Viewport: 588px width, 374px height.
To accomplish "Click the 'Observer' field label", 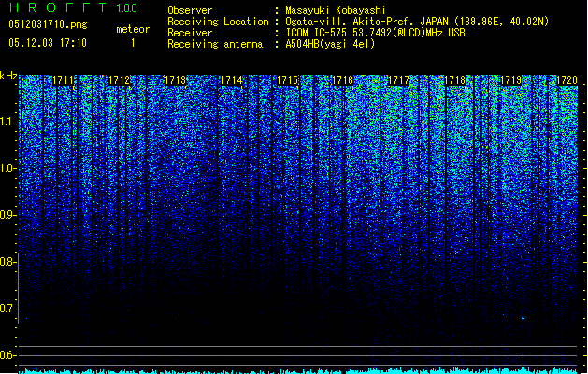I will (x=190, y=10).
